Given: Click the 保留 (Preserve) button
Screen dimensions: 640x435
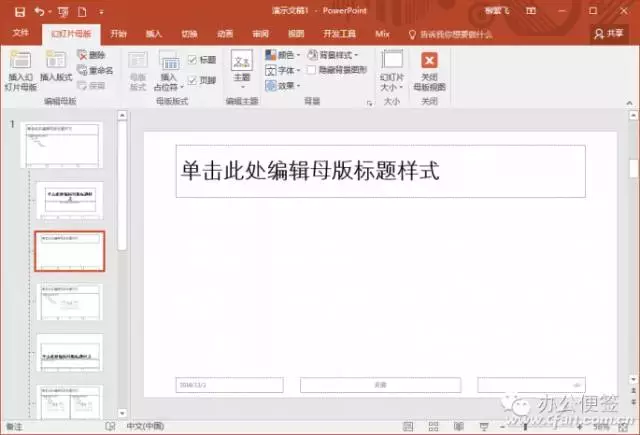Looking at the screenshot, I should 91,85.
